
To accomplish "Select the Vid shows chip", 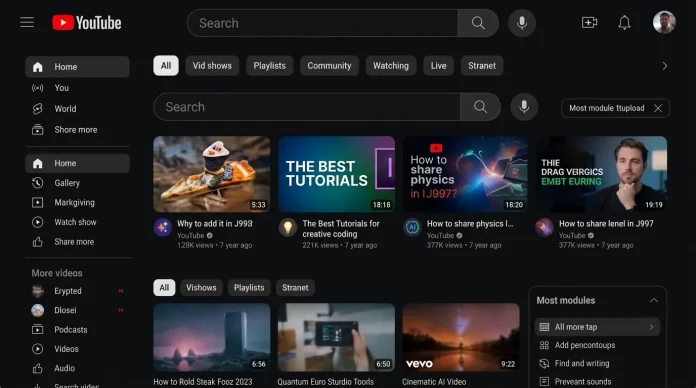I will [212, 66].
